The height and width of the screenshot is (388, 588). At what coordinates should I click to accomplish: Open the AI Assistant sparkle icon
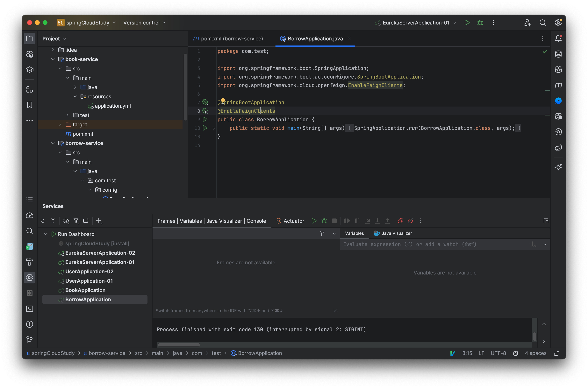559,167
